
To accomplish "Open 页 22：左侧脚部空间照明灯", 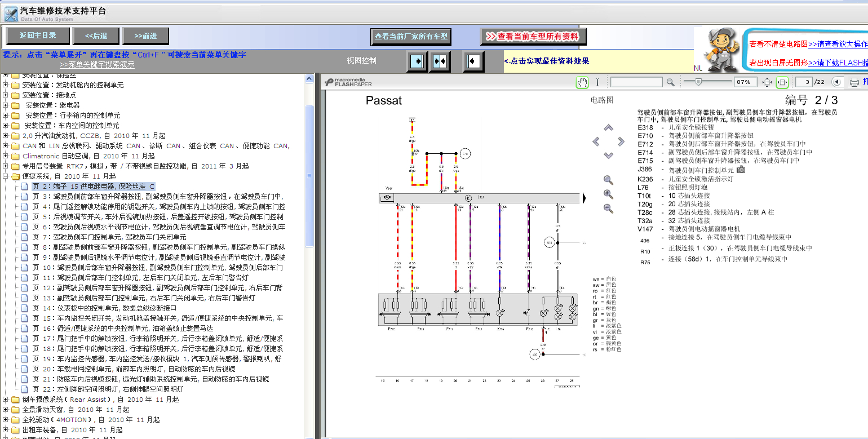I will point(107,389).
